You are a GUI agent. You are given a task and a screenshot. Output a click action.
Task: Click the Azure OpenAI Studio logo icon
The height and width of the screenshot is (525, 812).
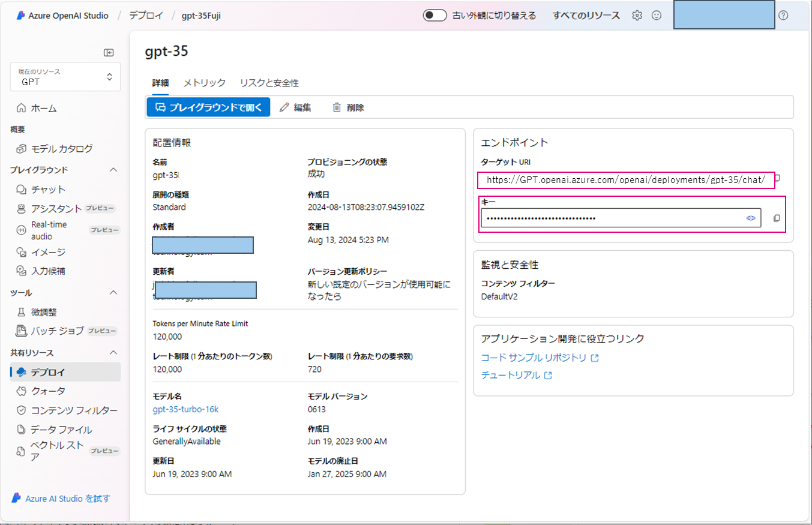click(x=20, y=16)
